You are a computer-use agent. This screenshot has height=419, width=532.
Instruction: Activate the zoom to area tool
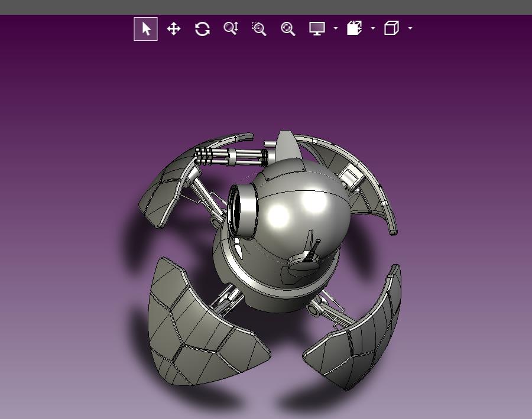pyautogui.click(x=259, y=29)
